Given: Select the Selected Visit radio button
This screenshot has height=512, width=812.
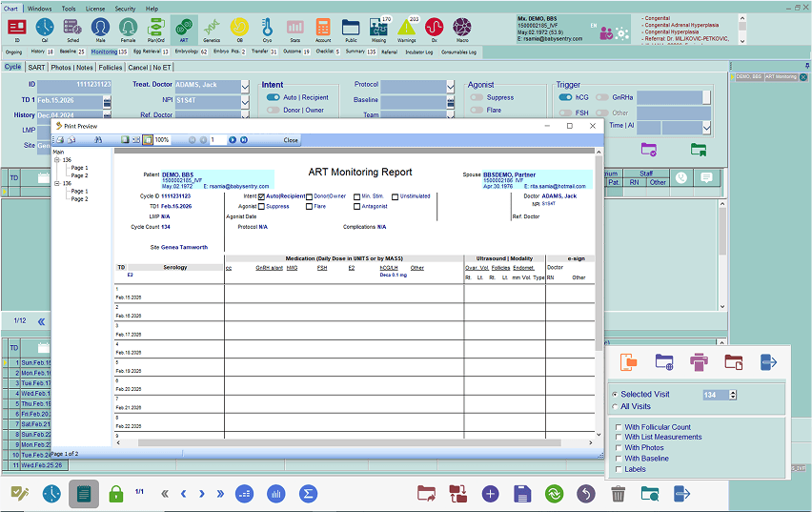Looking at the screenshot, I should [615, 395].
